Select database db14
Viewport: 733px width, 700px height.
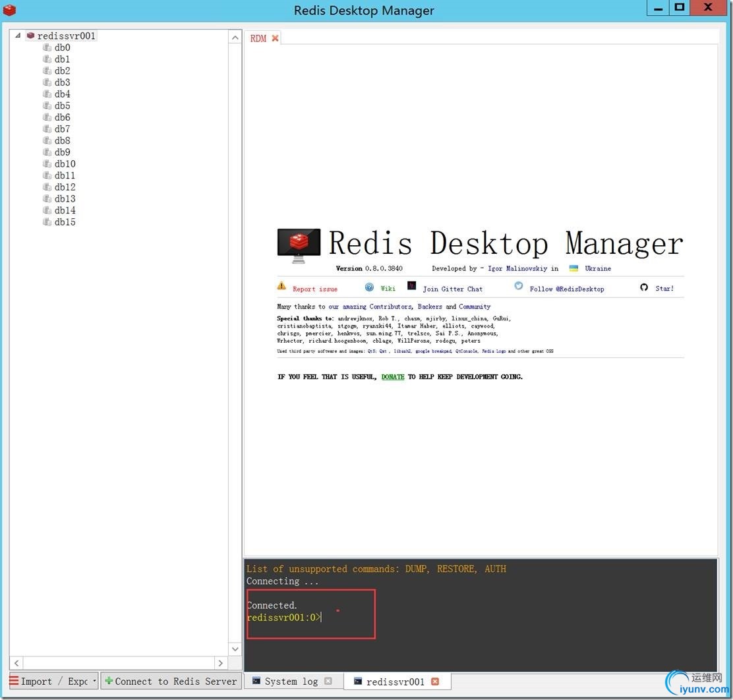65,210
